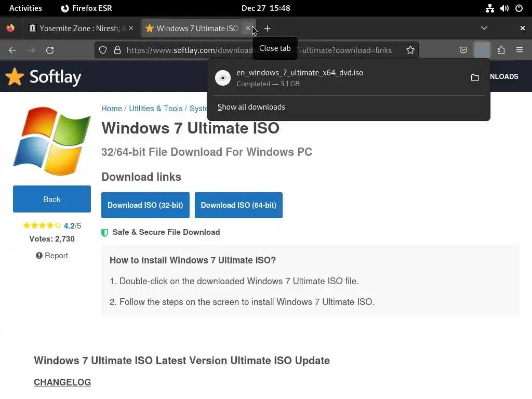Click the Safe & Secure File Download text
This screenshot has width=532, height=399.
(166, 232)
